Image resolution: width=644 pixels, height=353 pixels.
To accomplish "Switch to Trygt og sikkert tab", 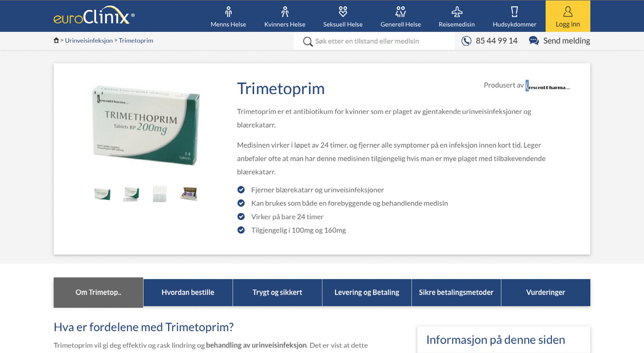I will pos(277,292).
